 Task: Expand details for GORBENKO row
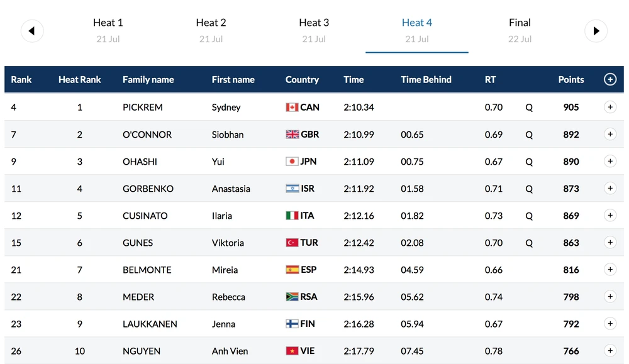610,188
